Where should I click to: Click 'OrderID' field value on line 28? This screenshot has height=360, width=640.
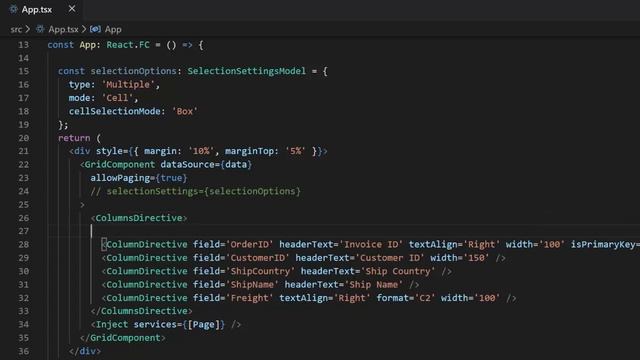click(249, 244)
